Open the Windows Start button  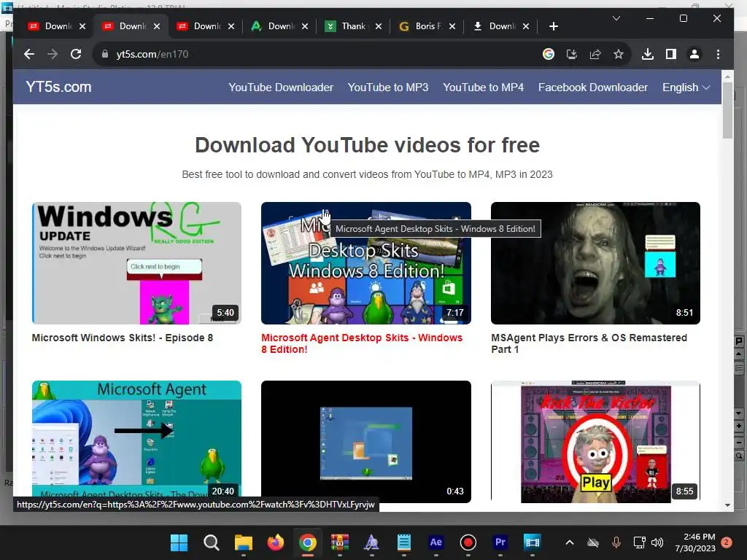179,542
